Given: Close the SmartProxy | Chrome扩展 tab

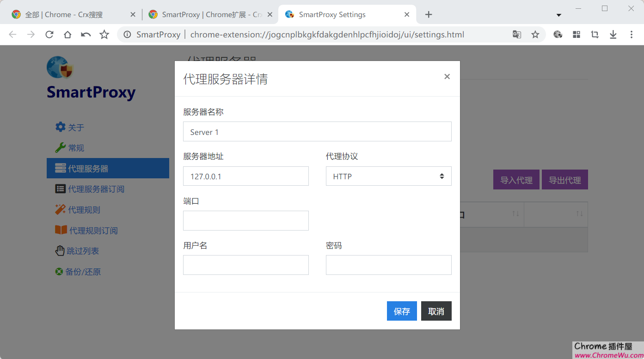Looking at the screenshot, I should point(270,15).
